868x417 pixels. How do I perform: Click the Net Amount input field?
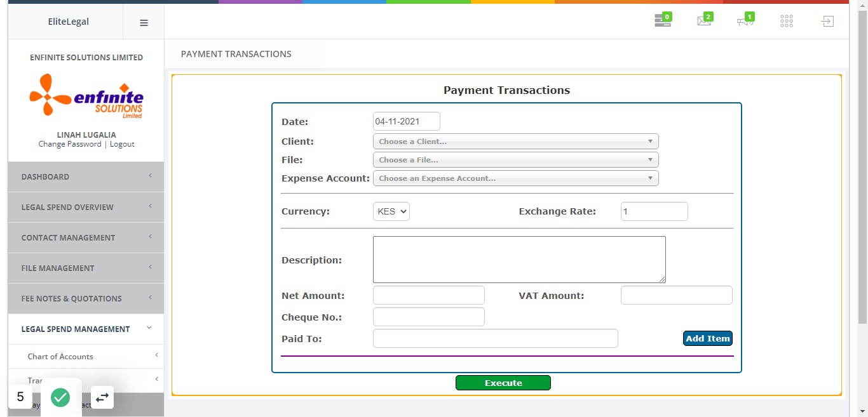tap(429, 295)
